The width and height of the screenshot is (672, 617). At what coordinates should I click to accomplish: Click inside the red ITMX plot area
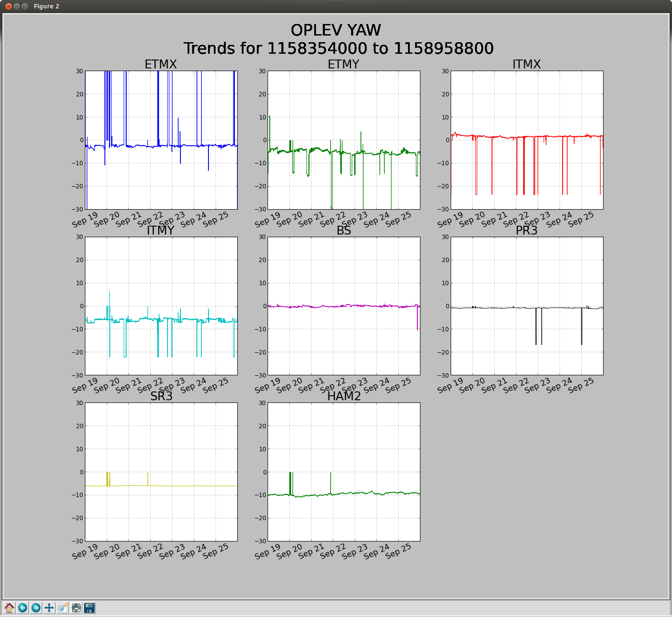click(527, 140)
